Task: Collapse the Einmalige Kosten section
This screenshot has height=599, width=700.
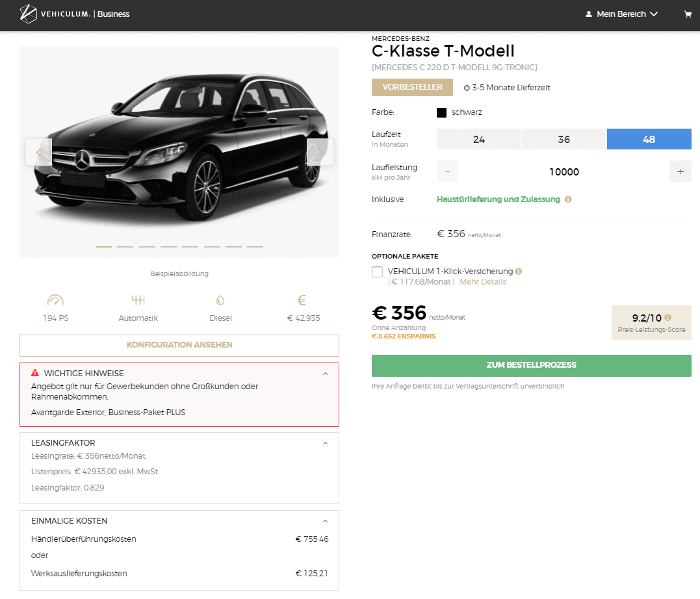Action: (x=326, y=521)
